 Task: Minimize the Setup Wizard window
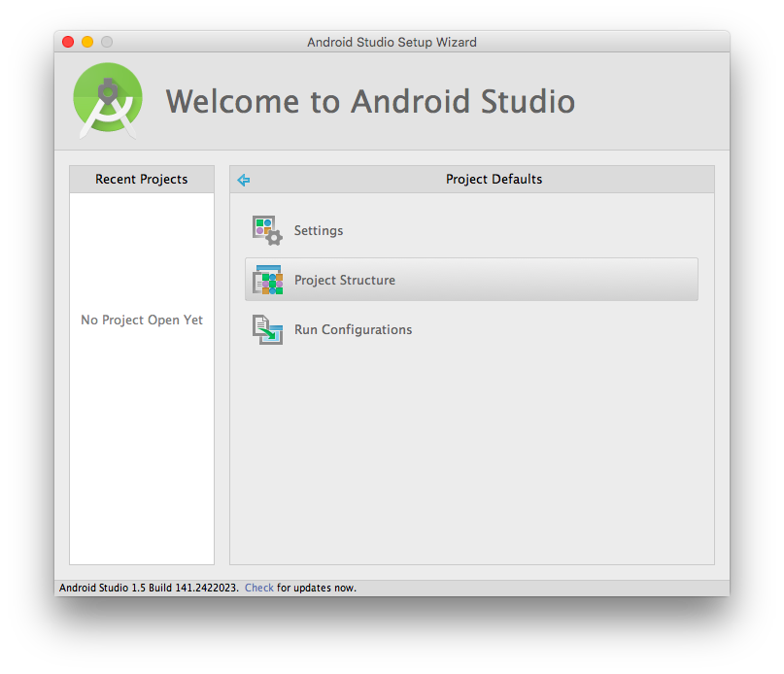pos(87,42)
